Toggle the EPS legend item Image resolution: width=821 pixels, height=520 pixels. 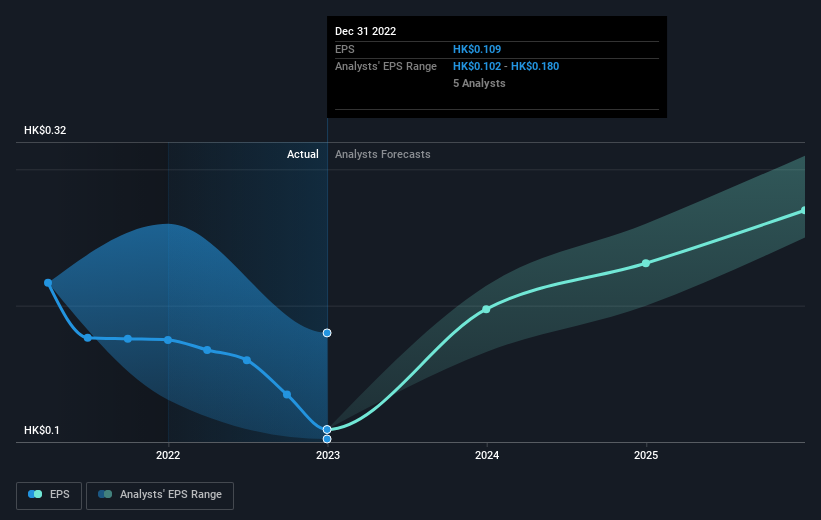tap(49, 495)
